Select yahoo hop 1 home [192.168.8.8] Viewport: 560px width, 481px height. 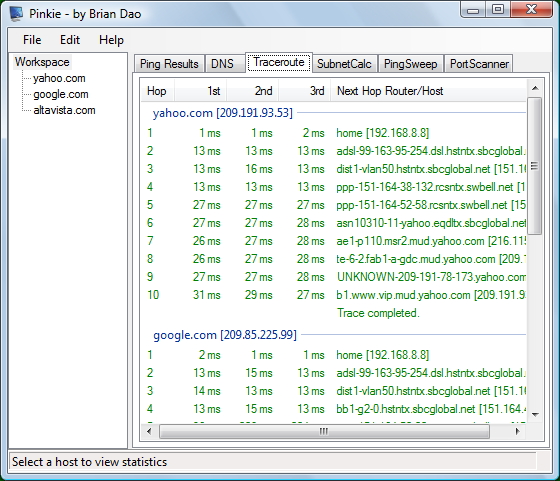pos(334,133)
